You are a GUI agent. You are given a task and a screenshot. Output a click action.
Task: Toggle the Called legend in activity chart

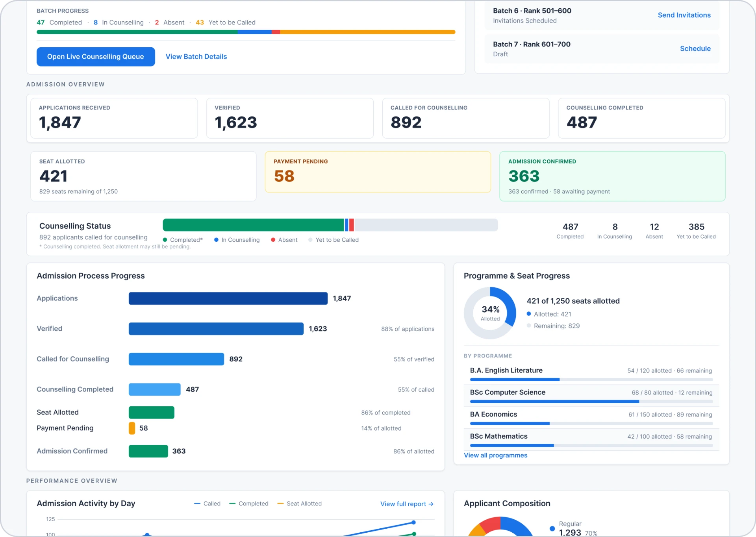click(x=207, y=504)
